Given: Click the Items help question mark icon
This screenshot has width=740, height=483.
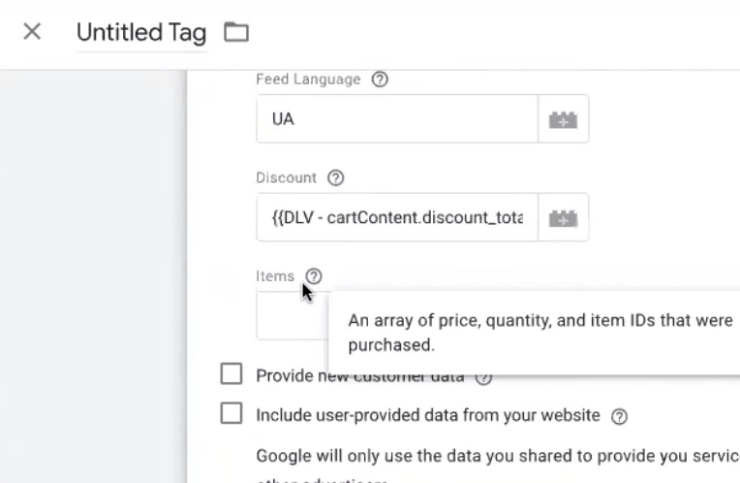Looking at the screenshot, I should [x=315, y=276].
